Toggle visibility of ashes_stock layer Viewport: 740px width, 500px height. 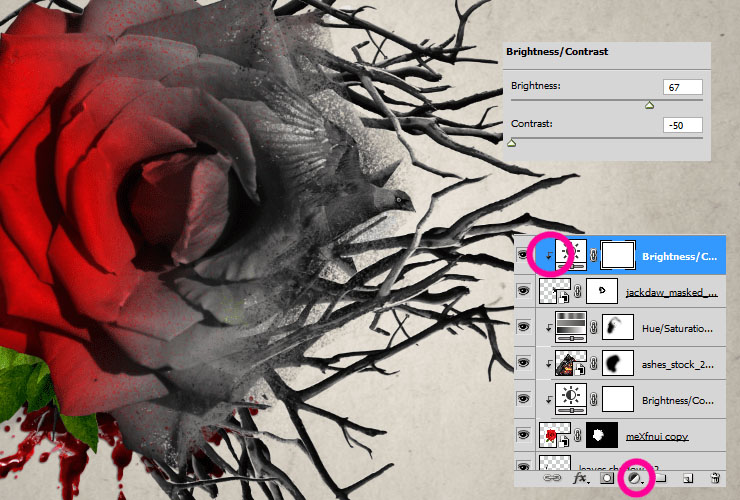point(524,362)
